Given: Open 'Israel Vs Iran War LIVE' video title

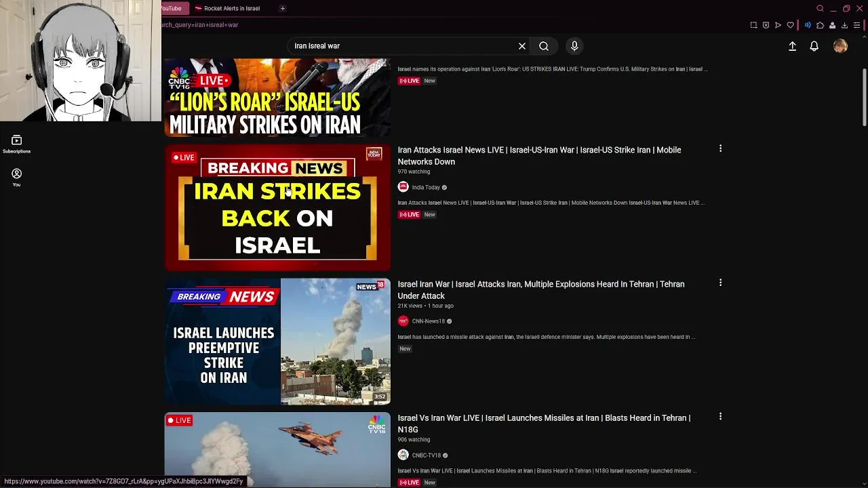Looking at the screenshot, I should click(544, 424).
